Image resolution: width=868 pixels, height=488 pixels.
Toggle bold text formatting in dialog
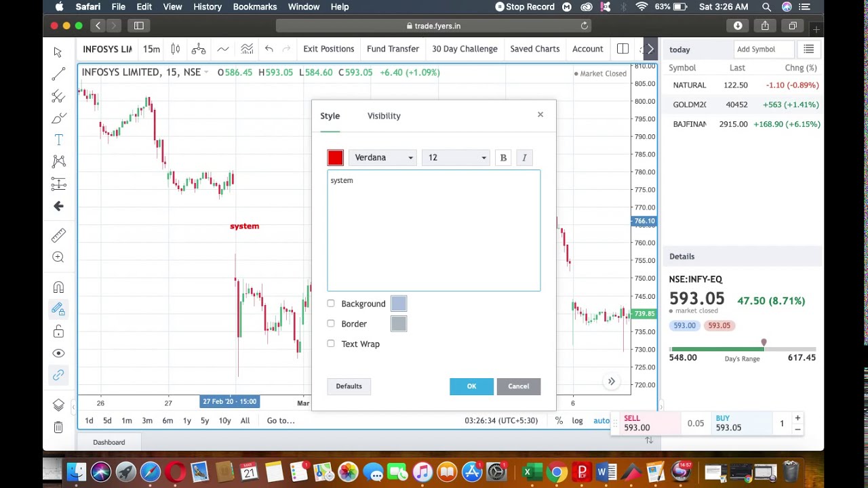coord(503,158)
